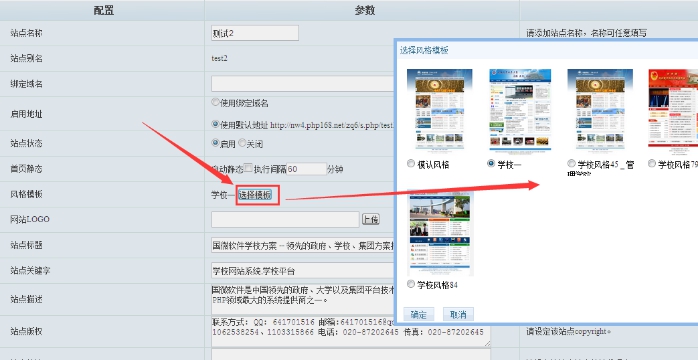Click the 默认风格 template thumbnail
This screenshot has height=360, width=698.
point(439,109)
